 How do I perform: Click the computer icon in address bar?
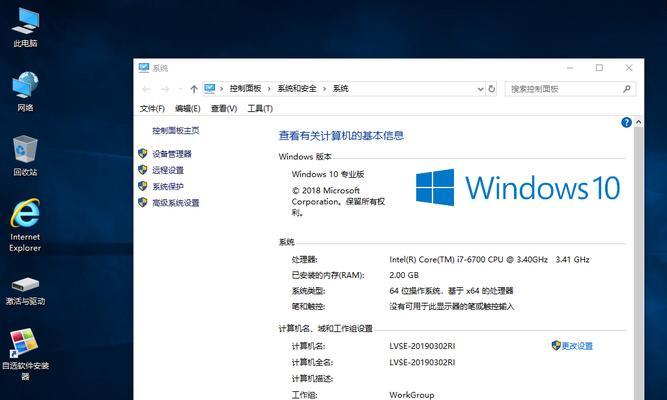pyautogui.click(x=210, y=89)
